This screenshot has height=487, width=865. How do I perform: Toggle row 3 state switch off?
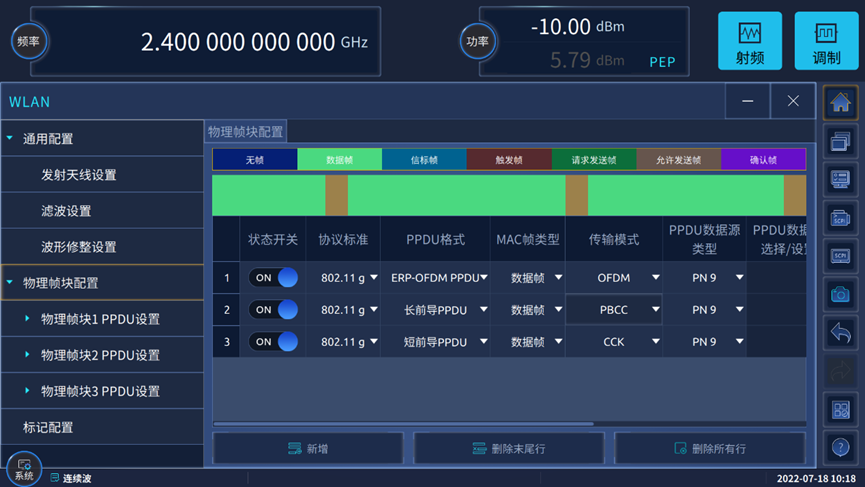click(273, 341)
